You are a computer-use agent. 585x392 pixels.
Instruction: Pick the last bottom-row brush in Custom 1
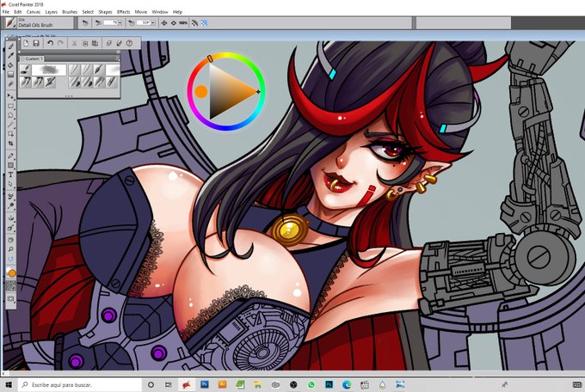tap(113, 82)
